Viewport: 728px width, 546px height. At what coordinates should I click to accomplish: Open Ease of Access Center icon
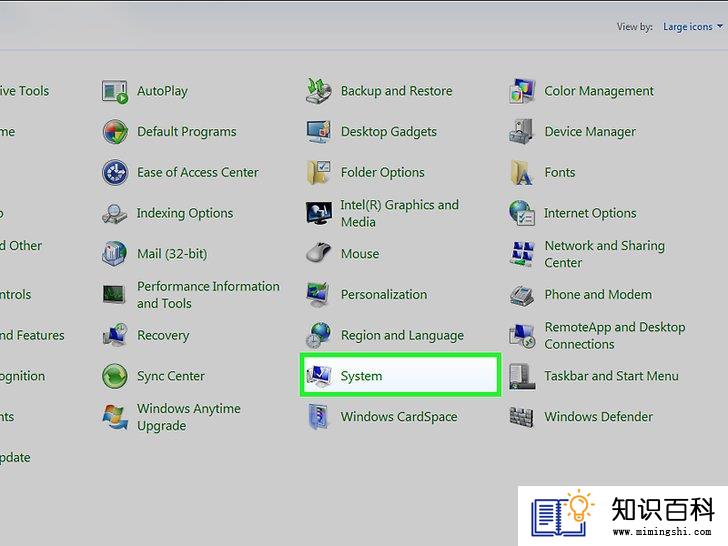coord(115,173)
